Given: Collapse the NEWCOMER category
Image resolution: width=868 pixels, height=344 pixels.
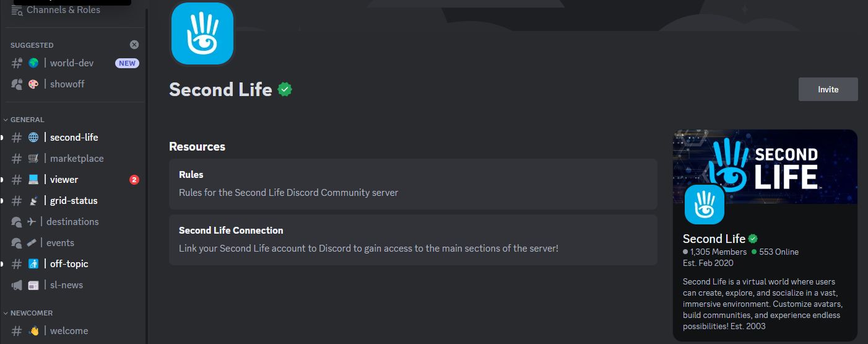Looking at the screenshot, I should coord(32,313).
